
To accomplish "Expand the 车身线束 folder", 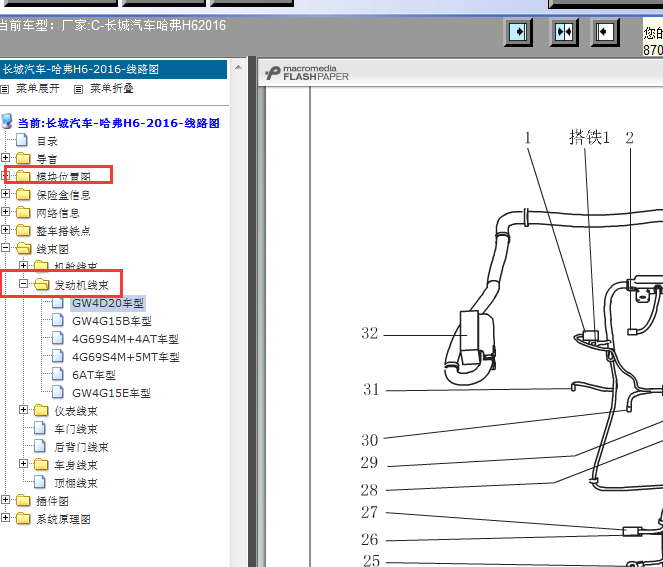I will pos(23,464).
